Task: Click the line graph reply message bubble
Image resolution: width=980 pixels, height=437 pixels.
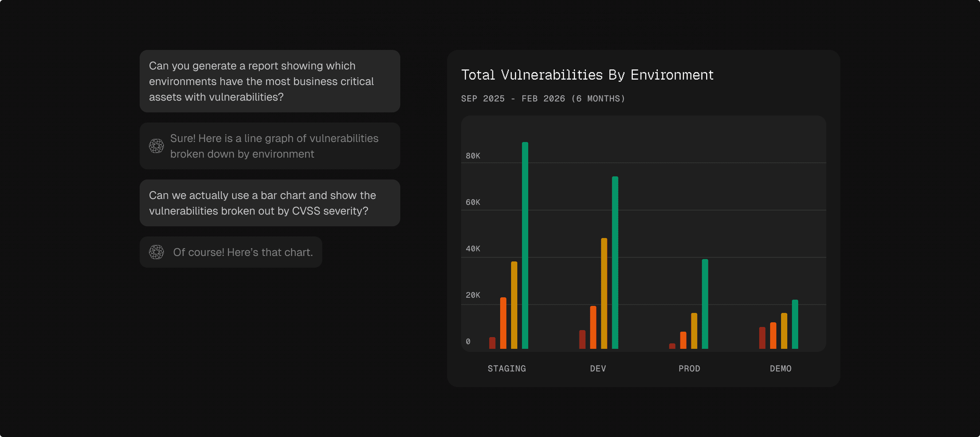Action: [x=274, y=146]
